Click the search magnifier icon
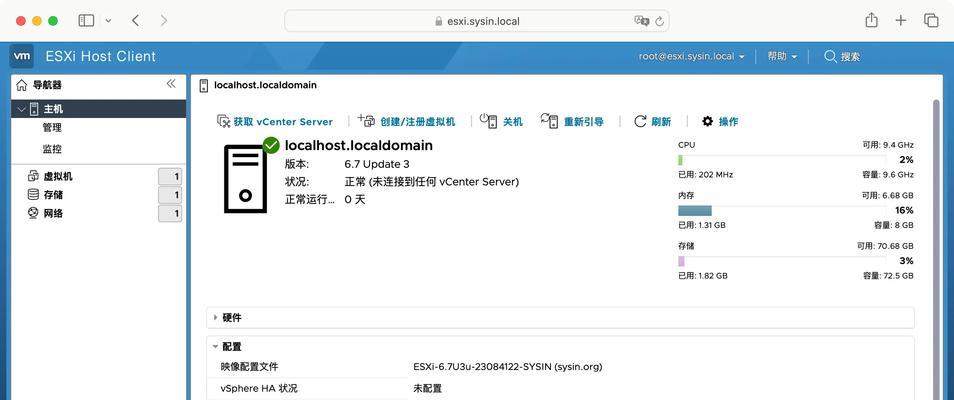Screen dimensions: 954x400 830,57
